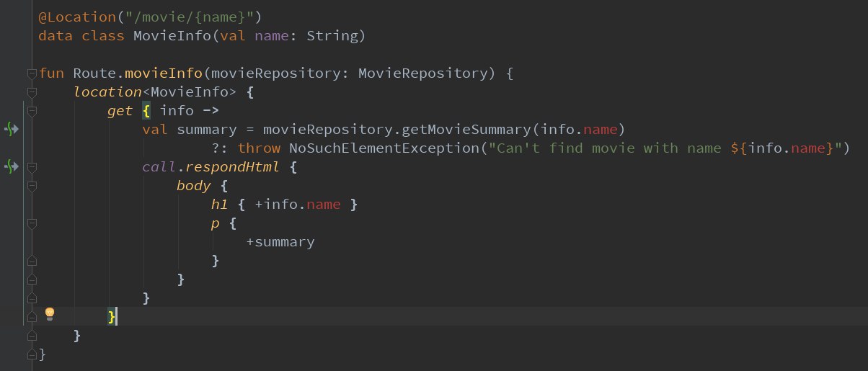Click the 'location' function call

(x=107, y=91)
